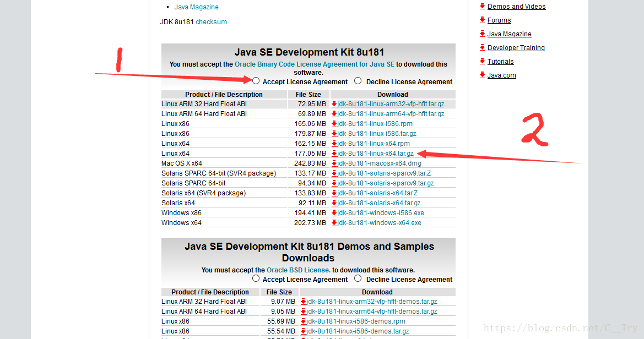Click download icon beside jdk-8u181-linux-i586.tar.gz
This screenshot has height=339, width=644.
click(x=334, y=134)
